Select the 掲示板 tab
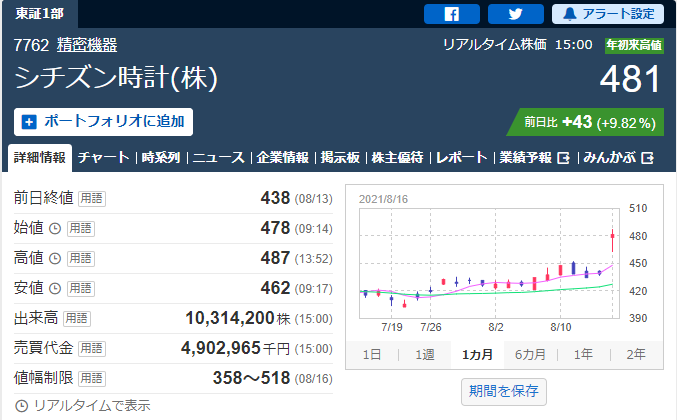This screenshot has height=420, width=677. [341, 157]
